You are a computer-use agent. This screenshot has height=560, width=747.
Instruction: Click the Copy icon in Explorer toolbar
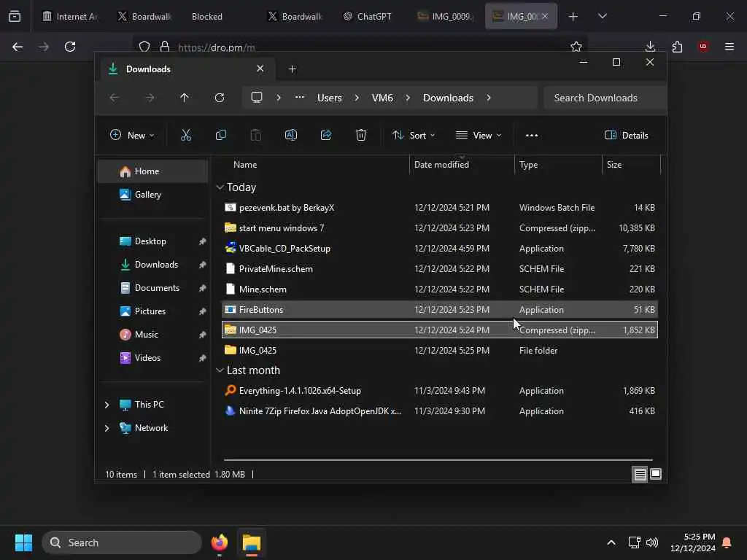220,135
